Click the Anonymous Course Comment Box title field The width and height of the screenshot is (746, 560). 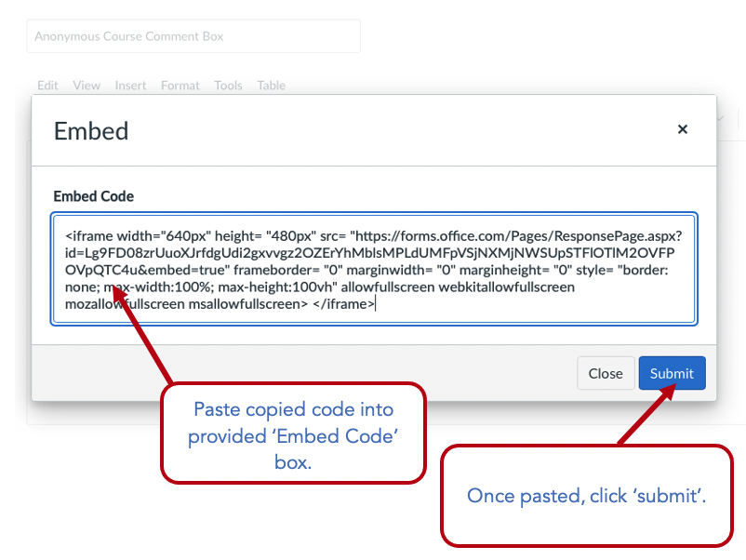(193, 36)
